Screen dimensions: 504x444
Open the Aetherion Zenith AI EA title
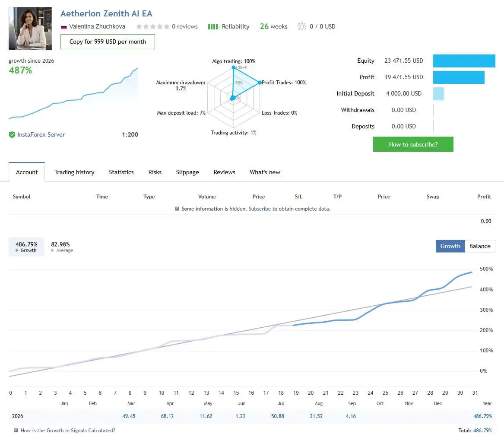[x=106, y=13]
